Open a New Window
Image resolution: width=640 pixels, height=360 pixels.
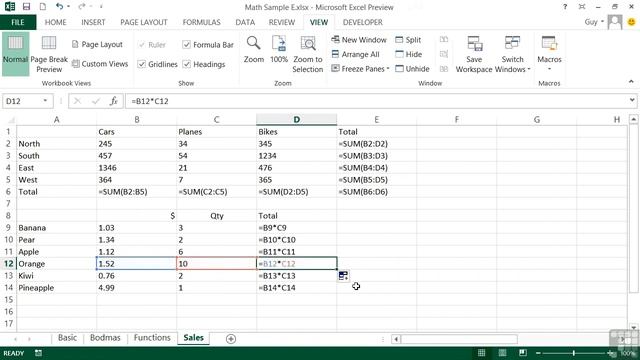click(x=359, y=40)
